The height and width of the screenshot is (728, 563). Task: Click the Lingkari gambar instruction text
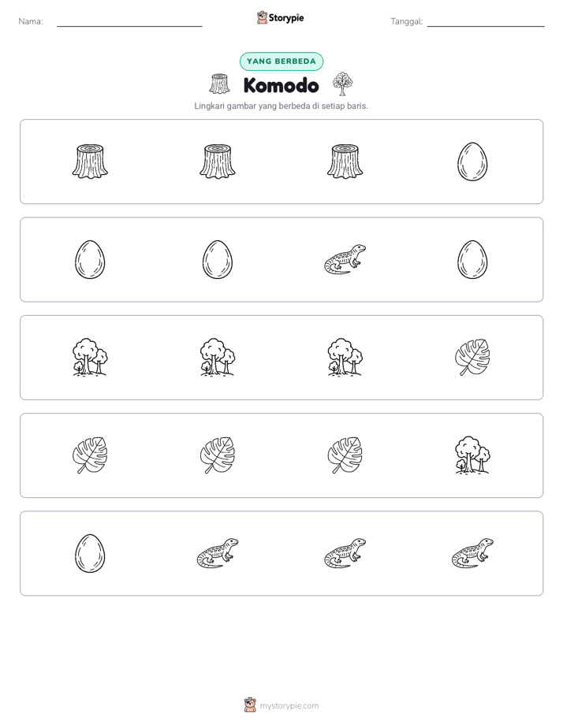click(281, 106)
